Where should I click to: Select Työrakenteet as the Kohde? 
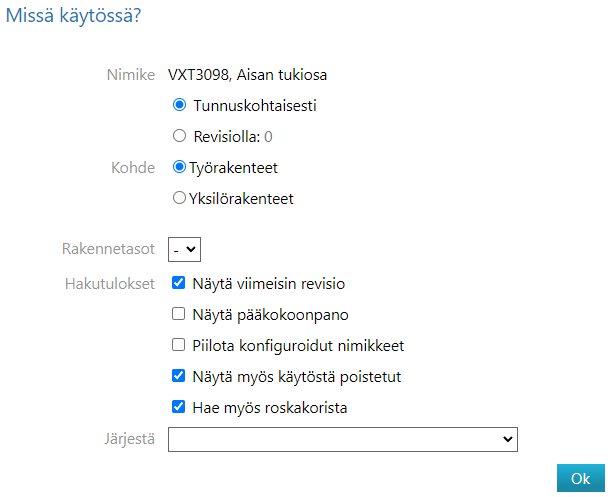(180, 167)
